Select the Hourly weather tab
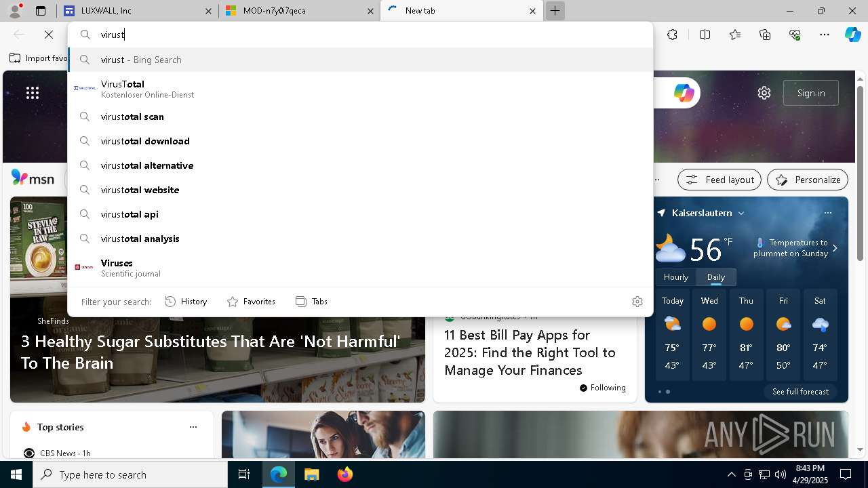Viewport: 868px width, 488px height. (x=676, y=277)
